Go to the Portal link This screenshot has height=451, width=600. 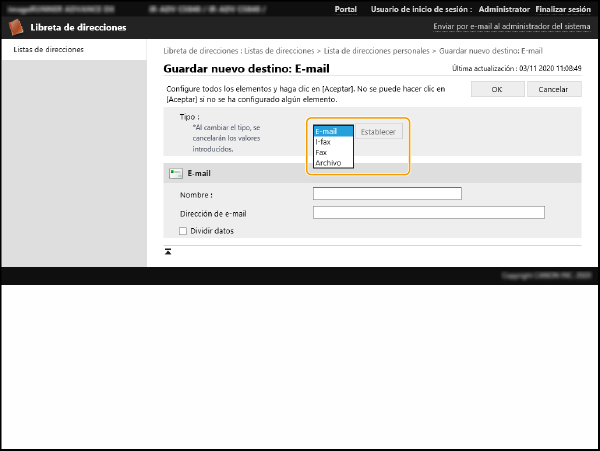346,9
